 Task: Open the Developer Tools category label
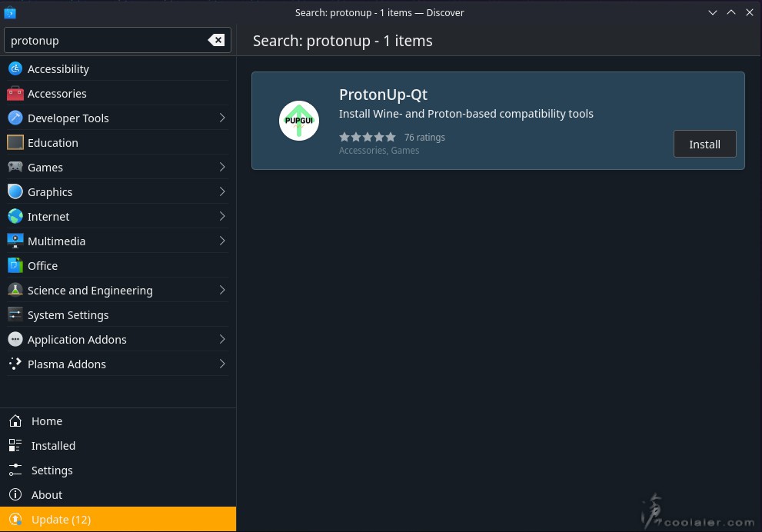pos(68,118)
